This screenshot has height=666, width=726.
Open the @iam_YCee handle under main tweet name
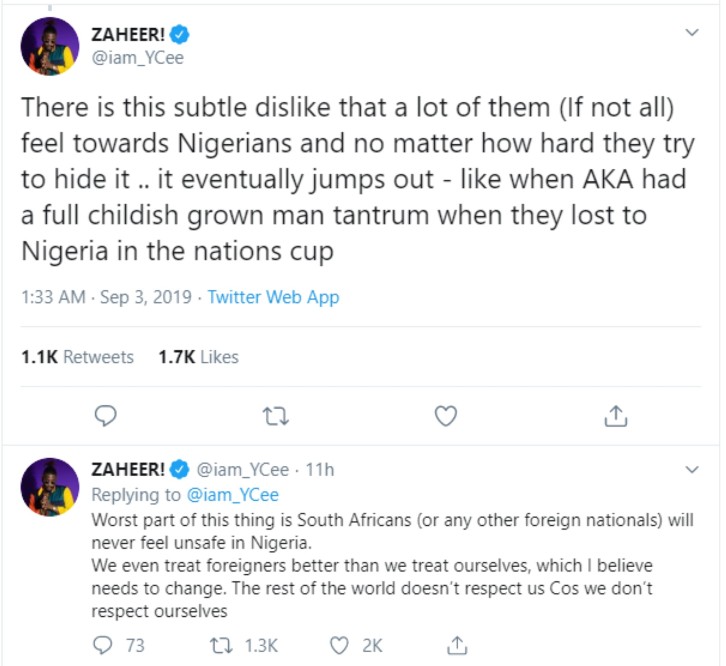coord(138,58)
